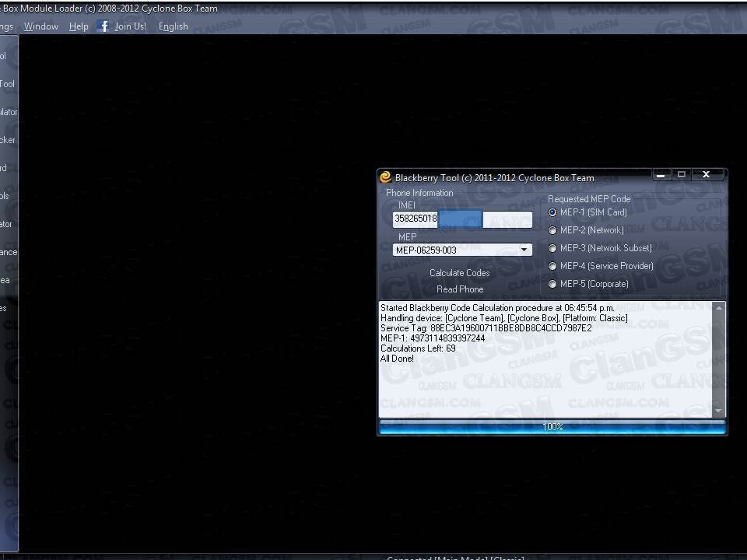Click the 100% progress bar
The width and height of the screenshot is (747, 560).
pos(552,427)
